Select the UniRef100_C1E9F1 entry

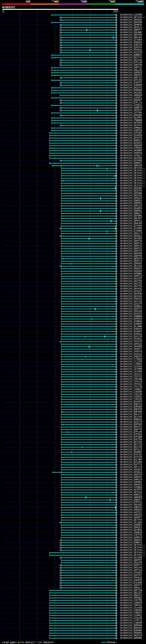click(x=131, y=98)
